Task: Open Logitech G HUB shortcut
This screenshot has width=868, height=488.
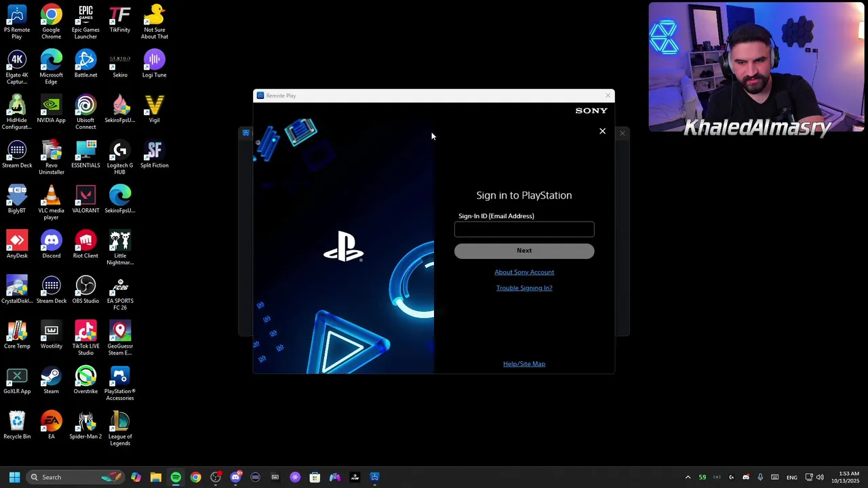Action: pos(120,158)
